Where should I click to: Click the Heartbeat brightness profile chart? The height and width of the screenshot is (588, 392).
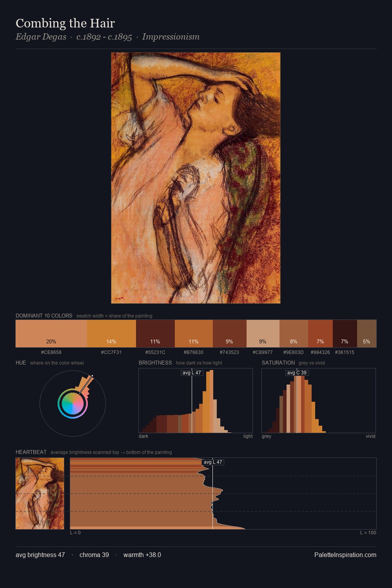pos(223,494)
